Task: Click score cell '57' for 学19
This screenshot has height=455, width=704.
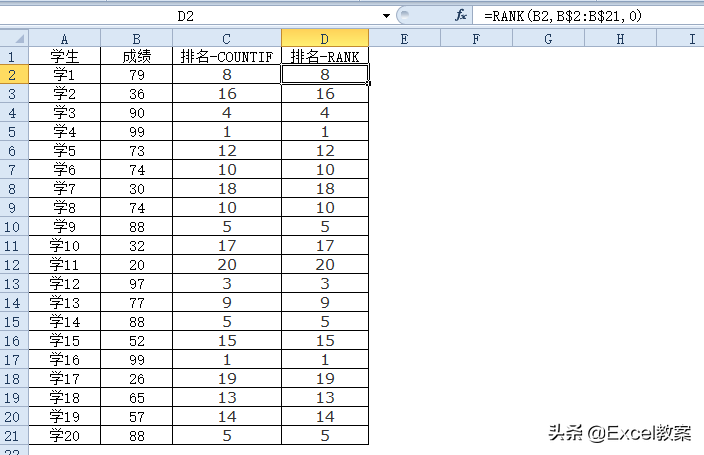Action: pyautogui.click(x=136, y=417)
